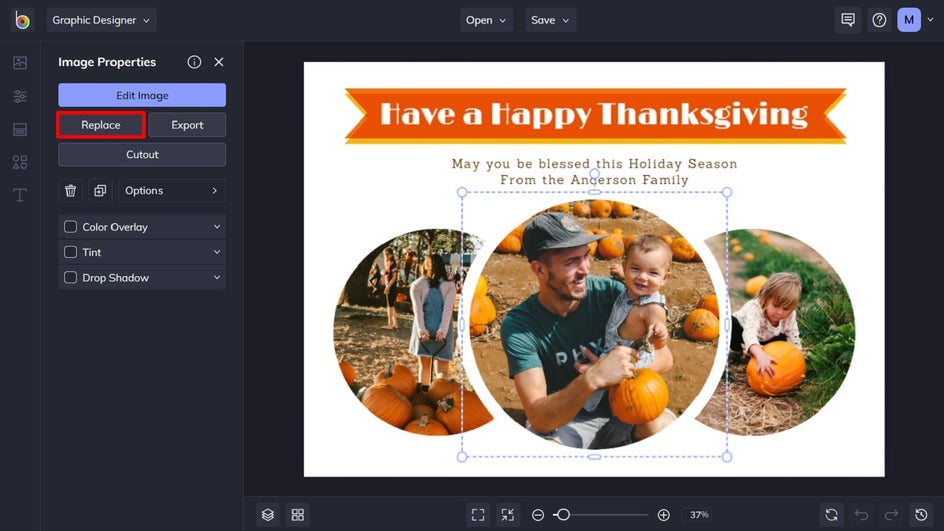Open the history clock icon
The image size is (944, 531).
pyautogui.click(x=921, y=515)
